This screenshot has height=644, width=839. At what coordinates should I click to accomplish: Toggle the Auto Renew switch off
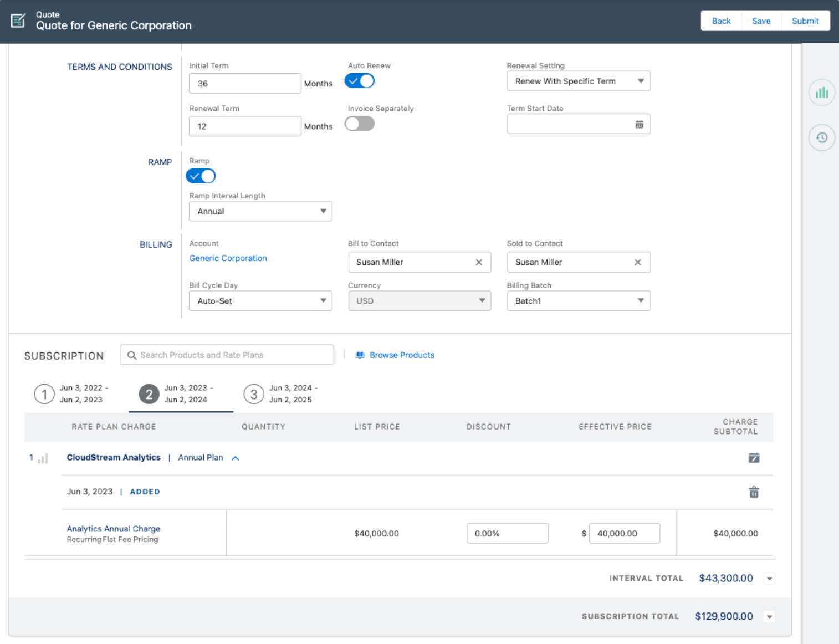point(360,81)
